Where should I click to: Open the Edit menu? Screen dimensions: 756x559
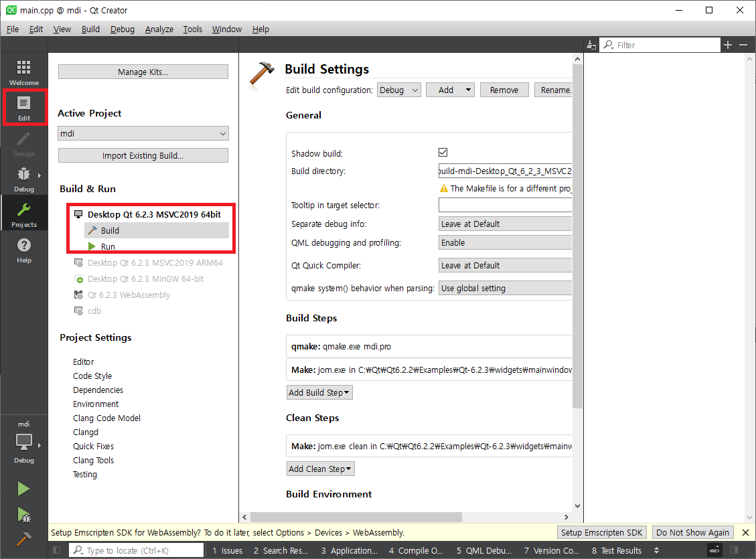pos(36,29)
